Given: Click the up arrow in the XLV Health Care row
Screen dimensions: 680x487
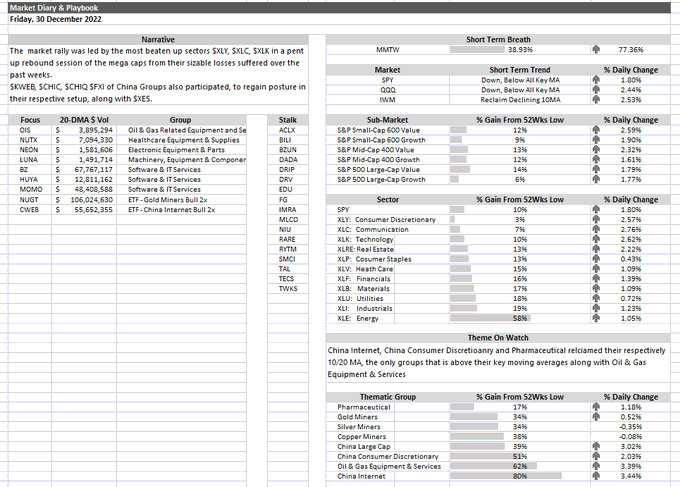Looking at the screenshot, I should pyautogui.click(x=596, y=268).
